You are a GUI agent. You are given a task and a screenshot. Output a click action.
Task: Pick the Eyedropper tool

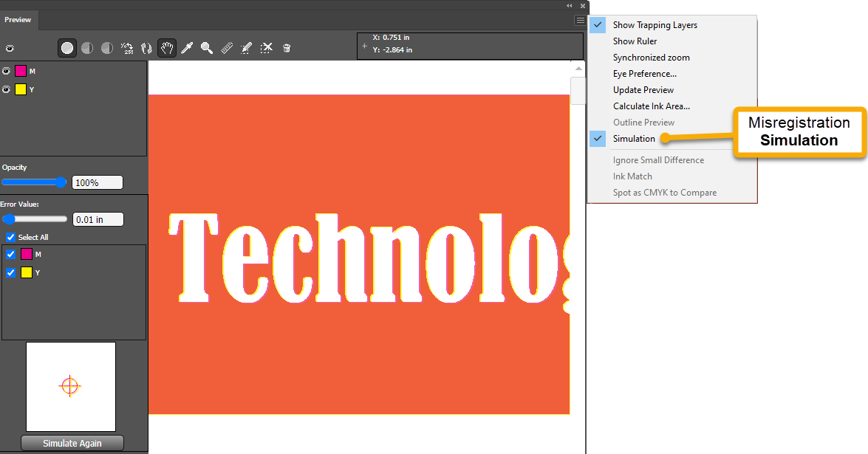tap(188, 48)
